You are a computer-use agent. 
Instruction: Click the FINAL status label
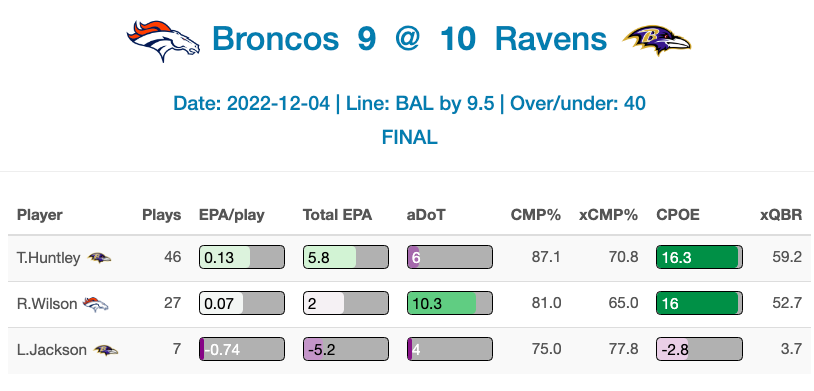(x=410, y=138)
